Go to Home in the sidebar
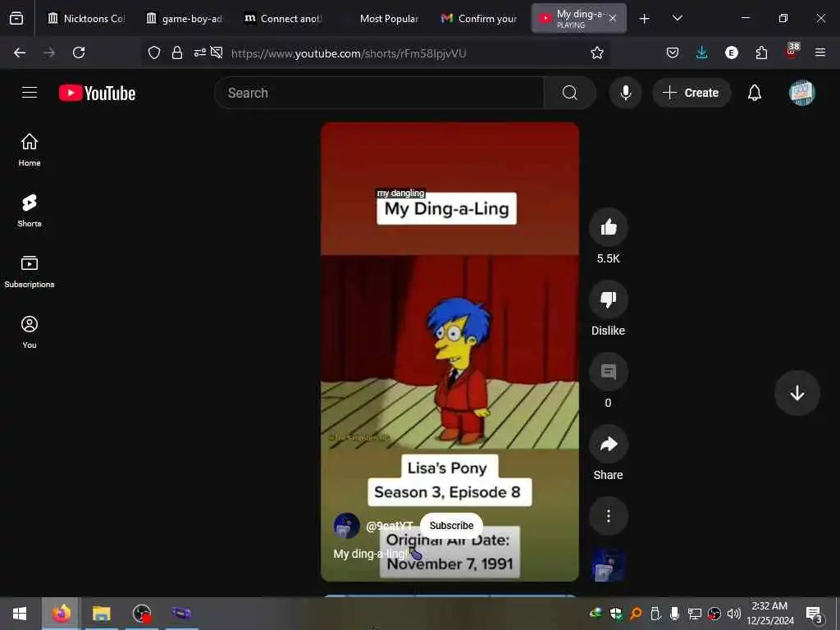 30,150
